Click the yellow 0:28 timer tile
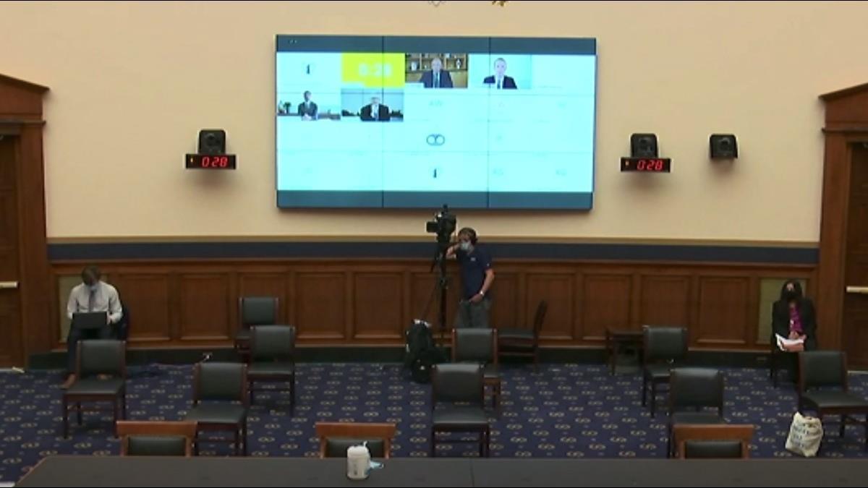This screenshot has width=868, height=488. (x=373, y=70)
